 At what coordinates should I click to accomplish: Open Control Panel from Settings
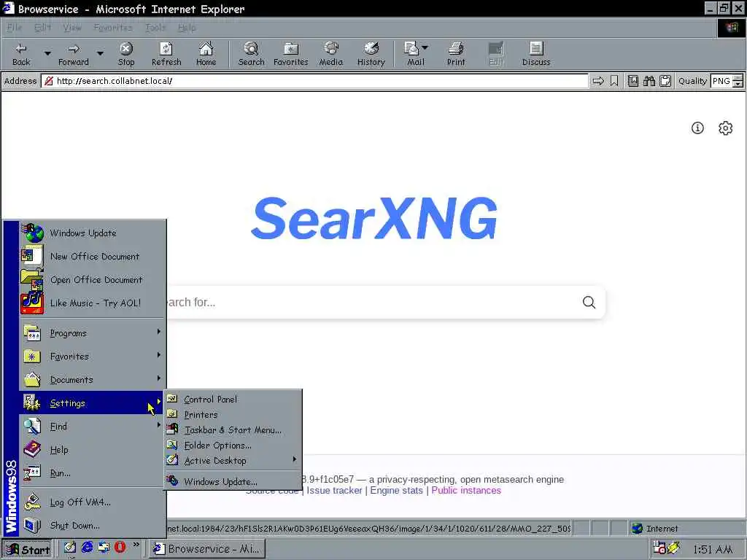(x=233, y=399)
